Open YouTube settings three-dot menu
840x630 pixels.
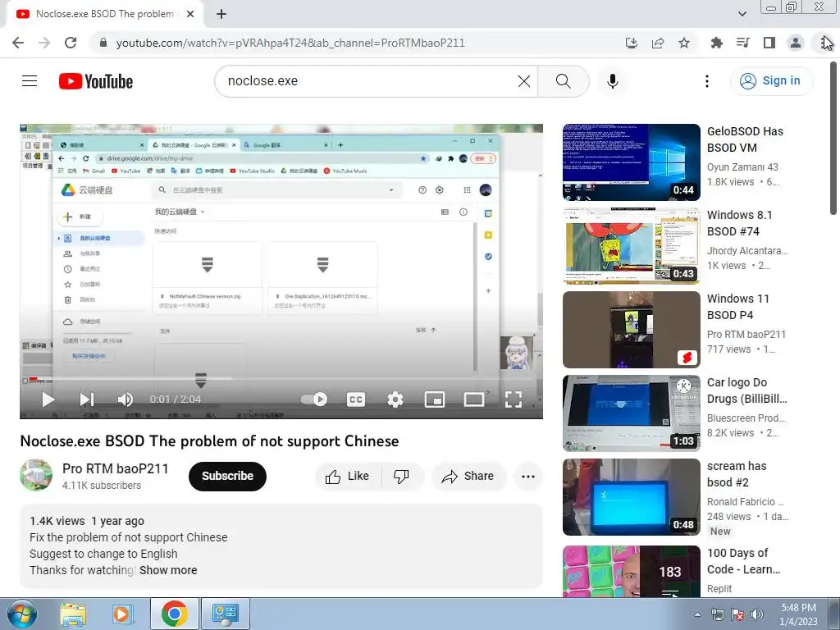707,81
